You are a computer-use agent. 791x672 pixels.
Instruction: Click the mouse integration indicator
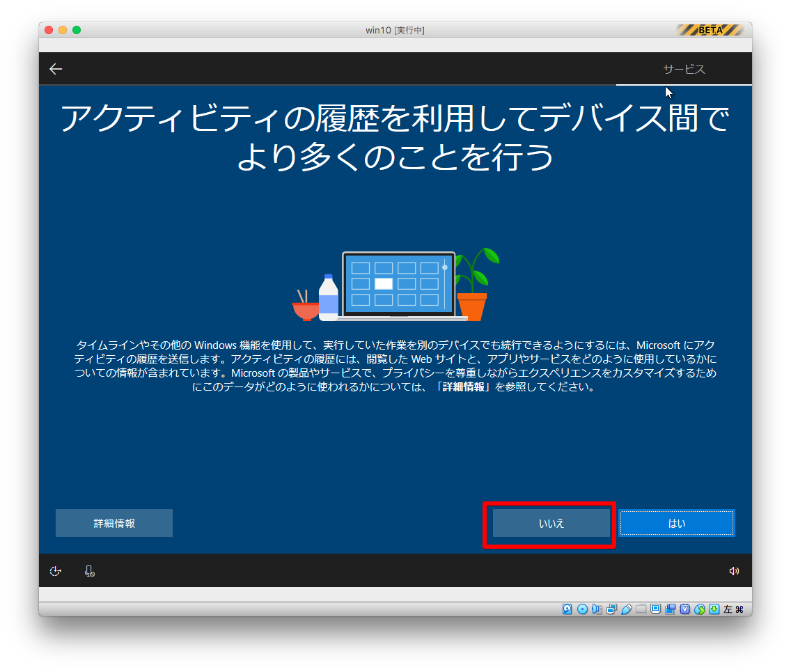[x=700, y=609]
